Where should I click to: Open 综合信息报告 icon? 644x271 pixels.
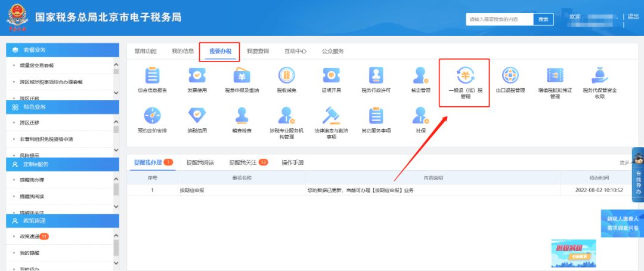pos(153,76)
